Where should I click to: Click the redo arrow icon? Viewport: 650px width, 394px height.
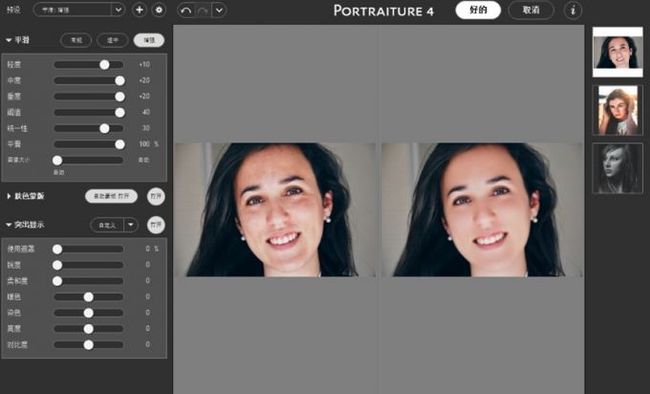coord(203,10)
